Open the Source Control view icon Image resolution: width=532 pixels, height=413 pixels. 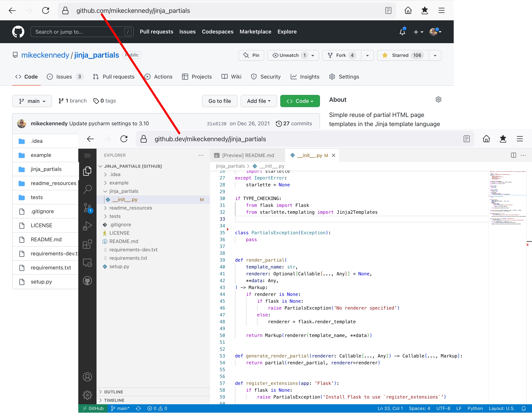tap(87, 208)
